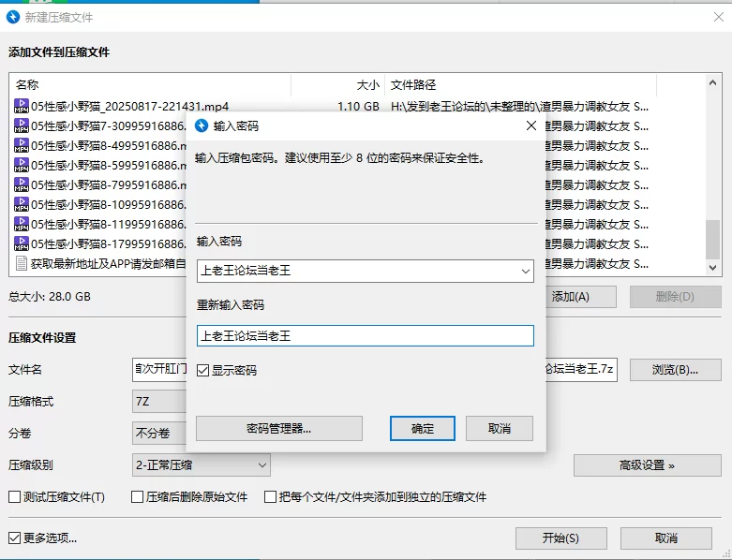
Task: Click the MP4 icon of file 8-10995916886
Action: (21, 204)
